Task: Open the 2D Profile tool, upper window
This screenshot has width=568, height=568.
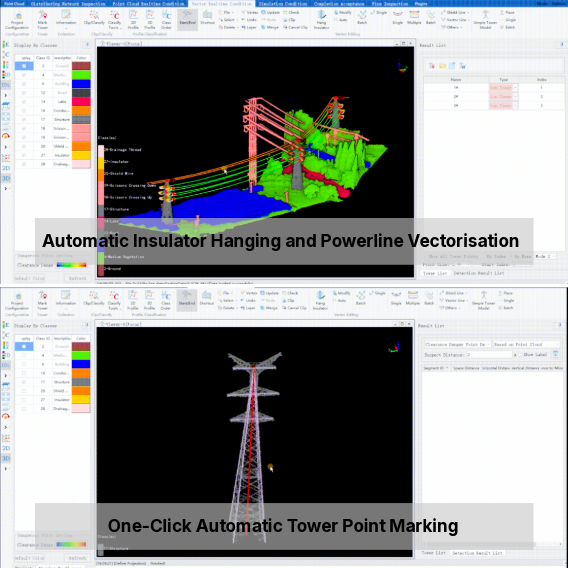Action: pos(133,20)
